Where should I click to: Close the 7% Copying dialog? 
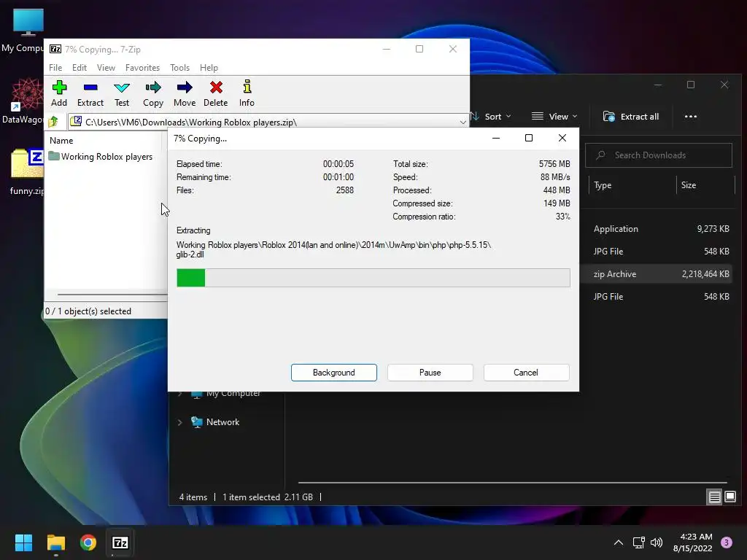click(562, 138)
